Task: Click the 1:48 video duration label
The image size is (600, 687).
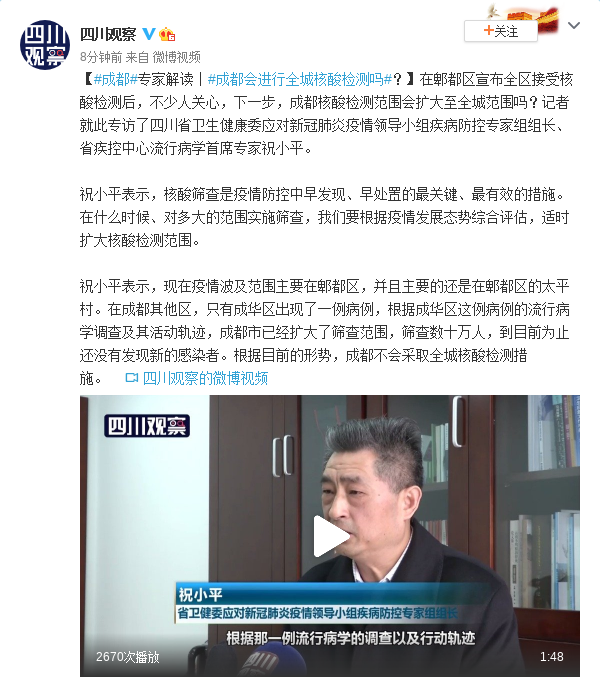Action: [x=551, y=656]
